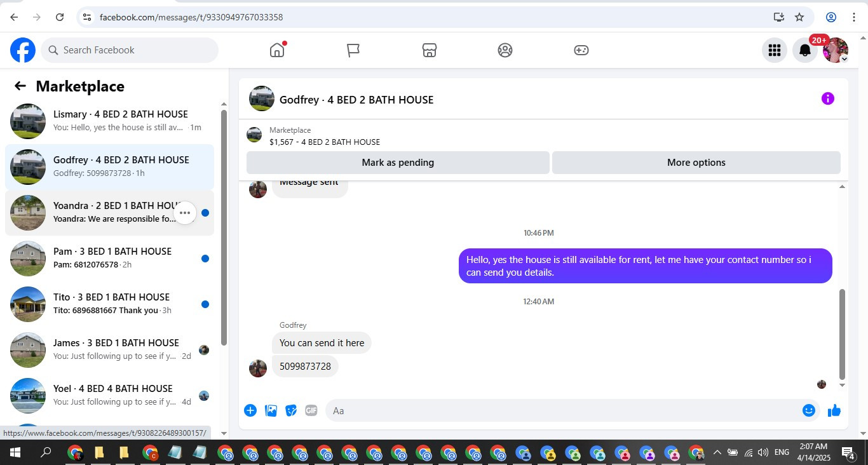Select Godfrey 4 BED 2 BATH conversation
Viewport: 868px width, 465px height.
tap(109, 166)
